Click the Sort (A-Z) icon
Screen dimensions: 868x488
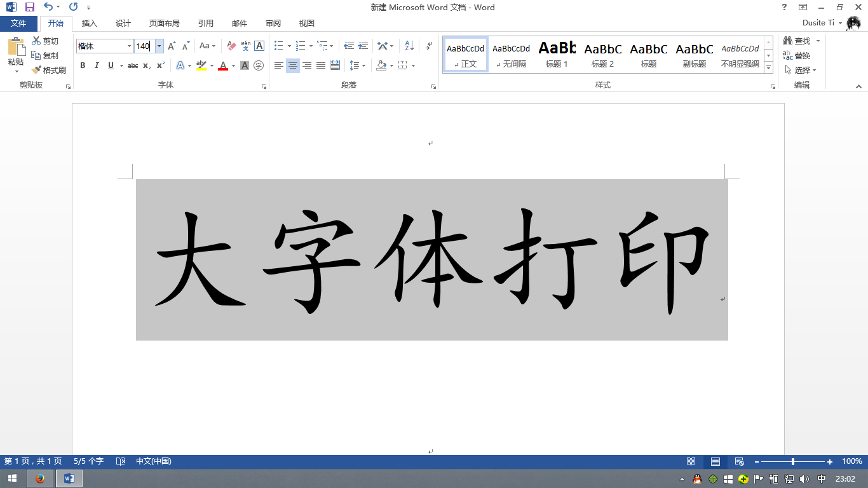pos(409,46)
